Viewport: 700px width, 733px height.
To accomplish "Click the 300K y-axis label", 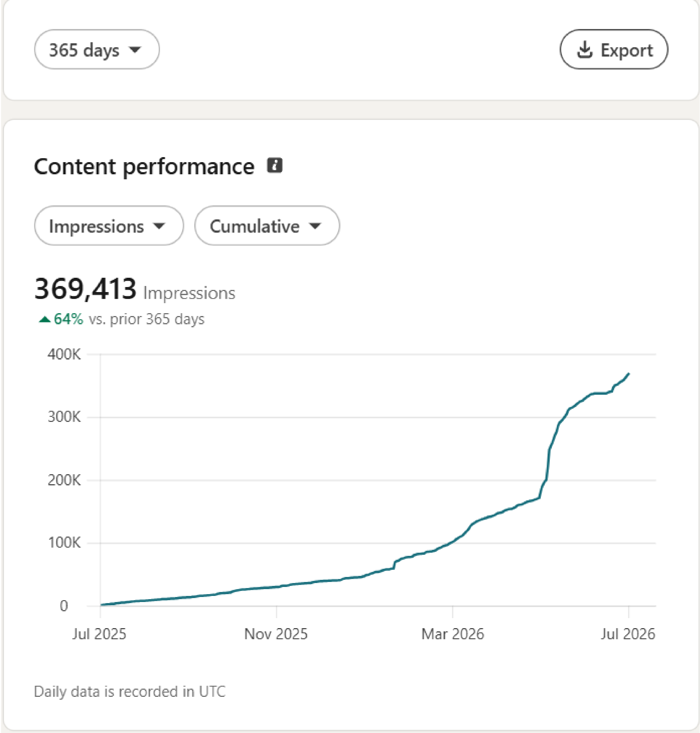I will (x=64, y=417).
